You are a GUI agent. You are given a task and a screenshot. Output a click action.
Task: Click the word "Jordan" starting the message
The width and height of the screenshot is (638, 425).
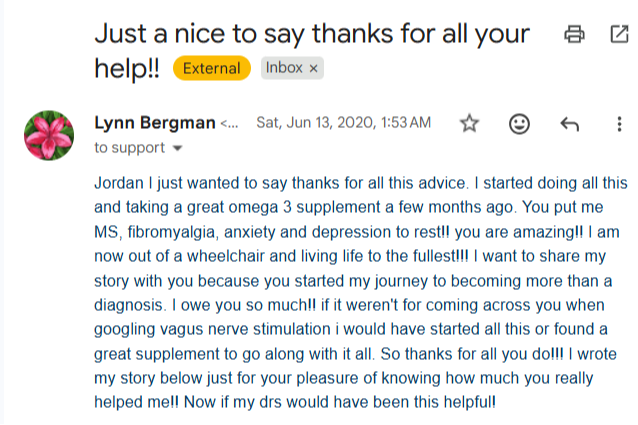(x=117, y=183)
